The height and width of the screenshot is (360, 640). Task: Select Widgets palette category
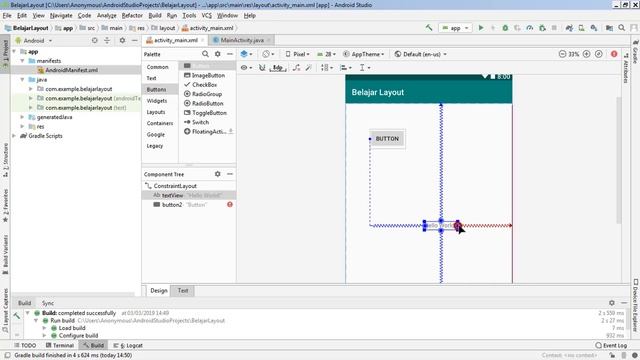click(157, 100)
